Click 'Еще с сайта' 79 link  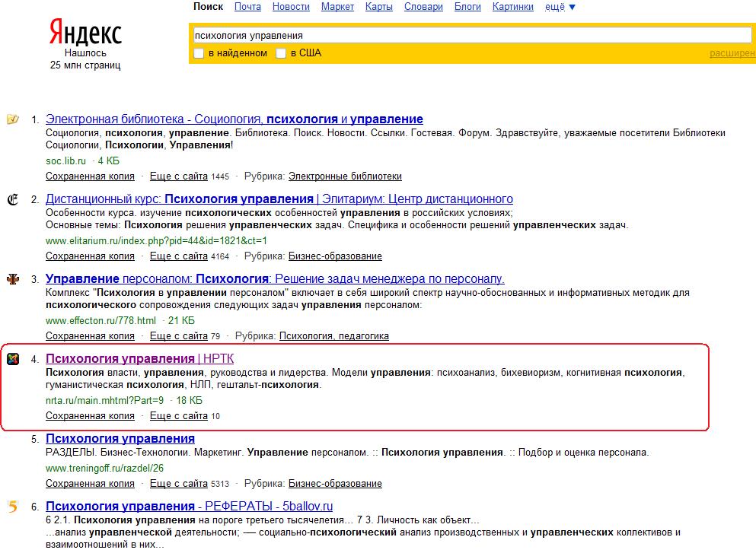point(179,336)
